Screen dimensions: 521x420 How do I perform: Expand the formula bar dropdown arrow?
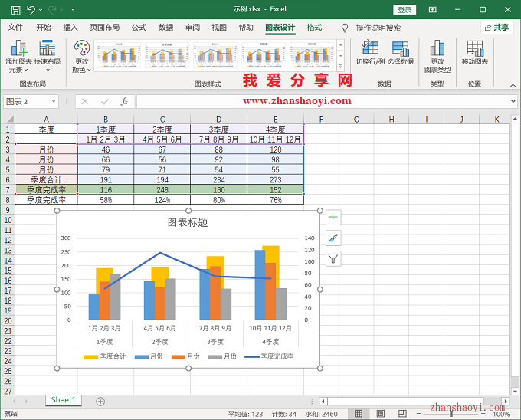point(513,101)
